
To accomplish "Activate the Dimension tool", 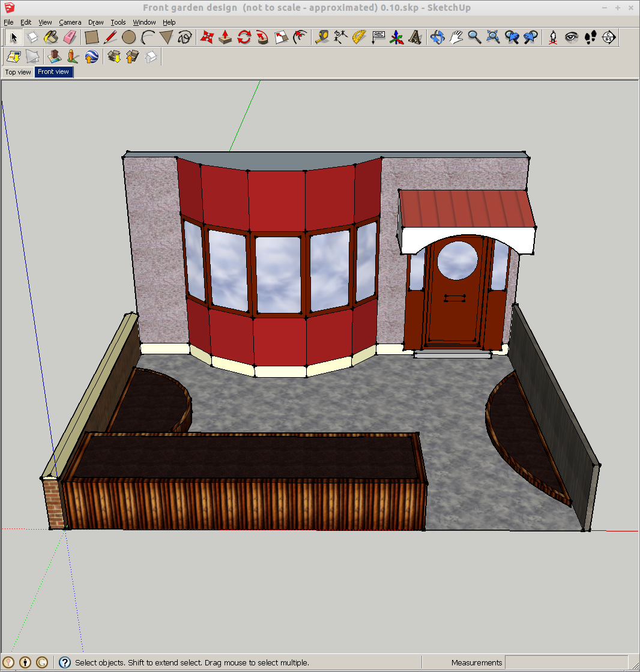I will click(340, 38).
